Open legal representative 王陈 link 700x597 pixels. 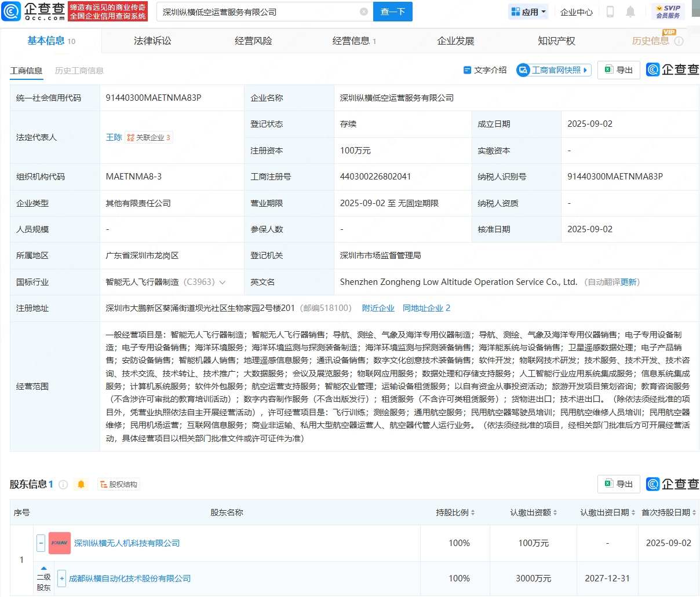coord(114,137)
